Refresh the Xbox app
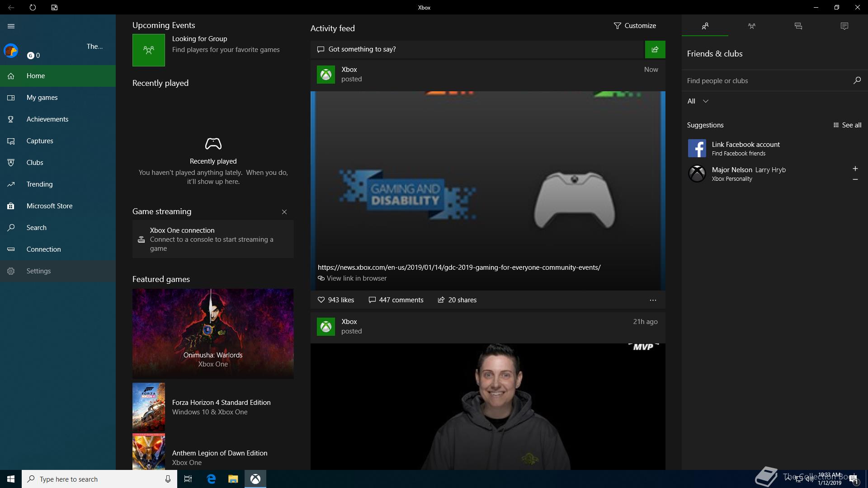 coord(33,7)
